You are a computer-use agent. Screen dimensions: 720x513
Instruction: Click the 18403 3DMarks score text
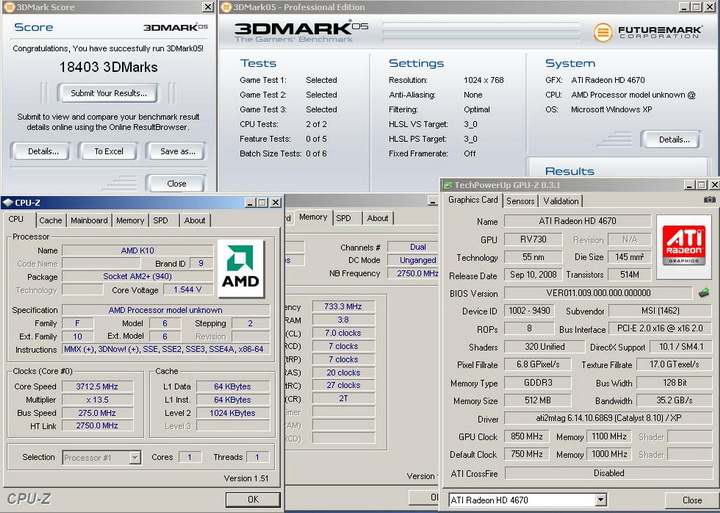tap(108, 67)
